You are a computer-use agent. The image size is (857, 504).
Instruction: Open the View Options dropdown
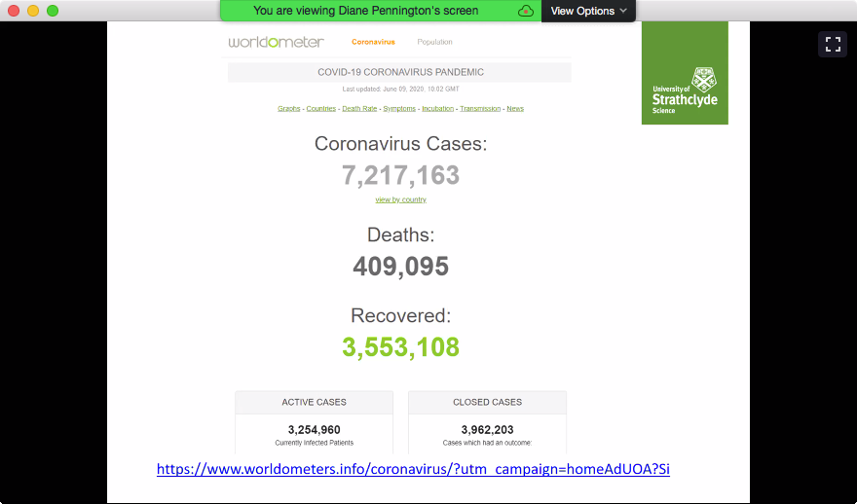589,11
